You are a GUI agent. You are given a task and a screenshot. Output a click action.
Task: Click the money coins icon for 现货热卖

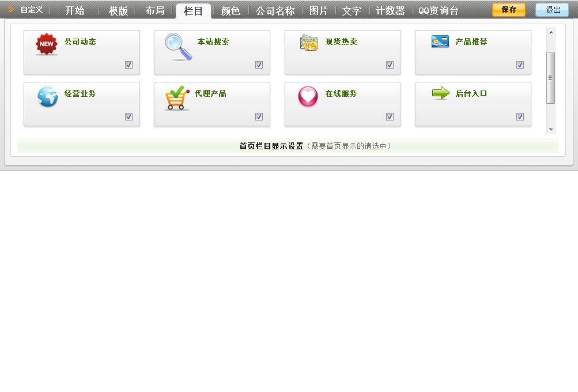click(308, 43)
